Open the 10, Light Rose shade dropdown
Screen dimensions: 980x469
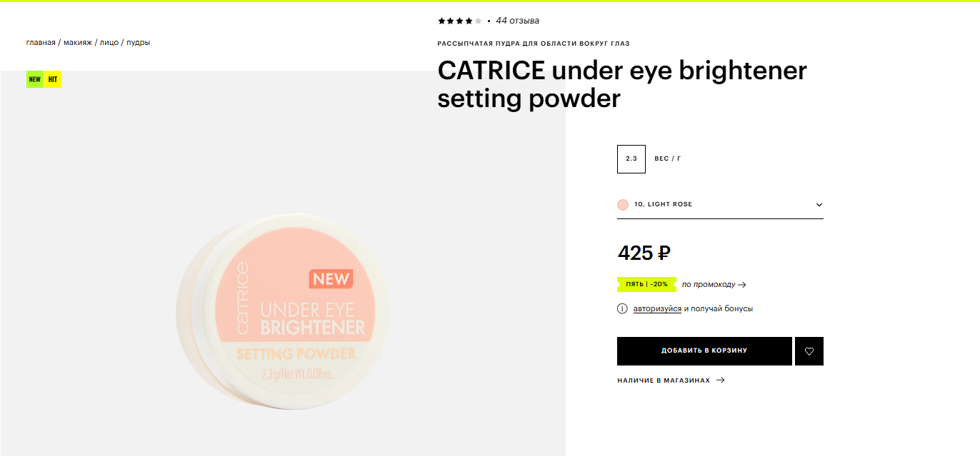pyautogui.click(x=720, y=204)
